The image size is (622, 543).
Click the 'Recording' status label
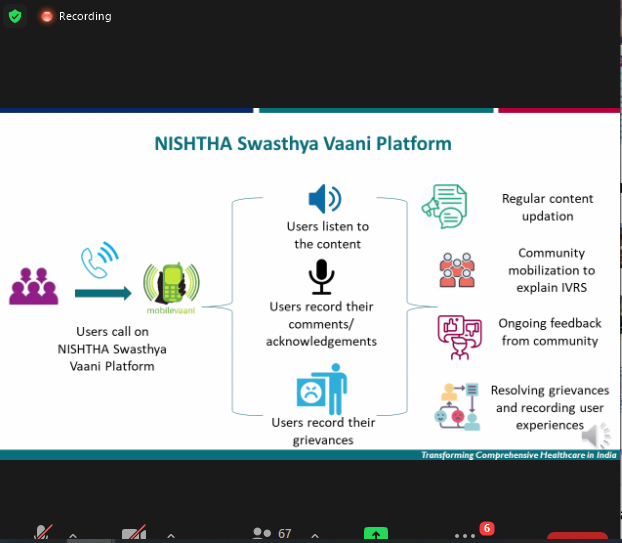pyautogui.click(x=85, y=16)
